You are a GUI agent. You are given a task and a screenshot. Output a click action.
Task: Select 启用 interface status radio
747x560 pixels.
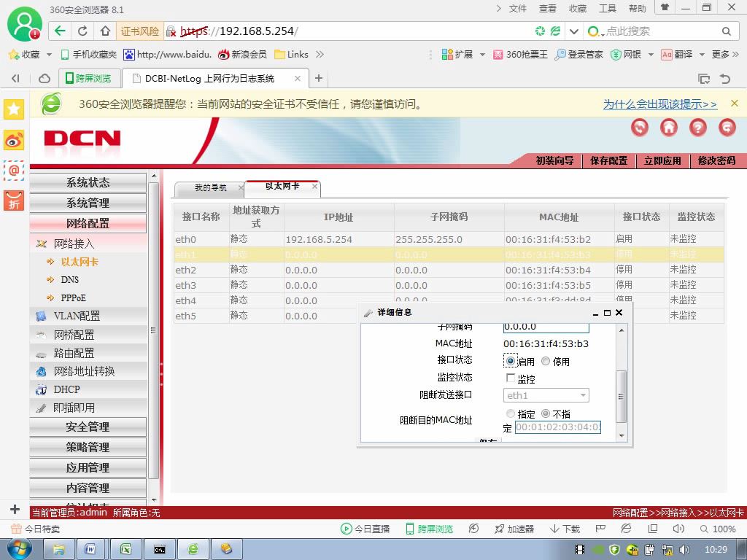pyautogui.click(x=510, y=361)
